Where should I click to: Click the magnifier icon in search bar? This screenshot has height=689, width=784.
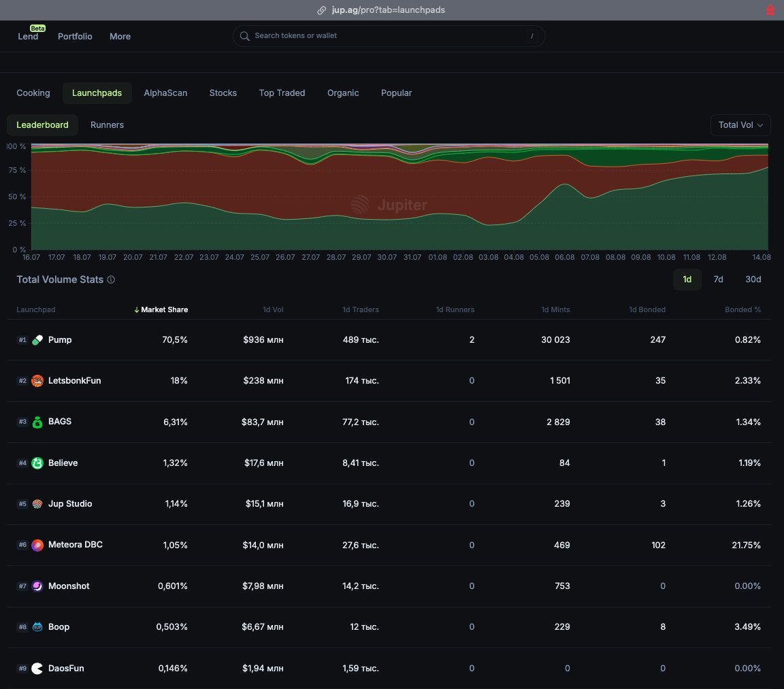(244, 36)
